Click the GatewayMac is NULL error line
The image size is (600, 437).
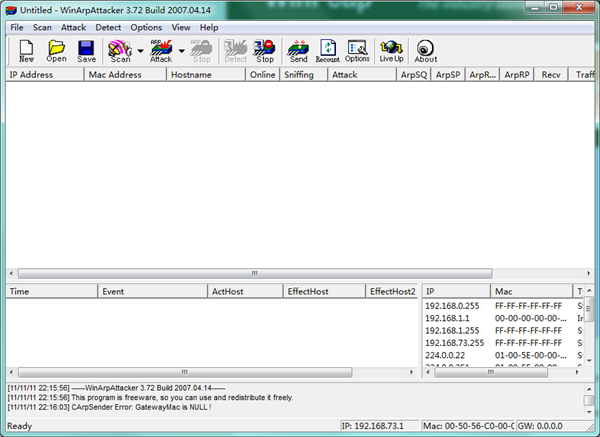click(109, 407)
